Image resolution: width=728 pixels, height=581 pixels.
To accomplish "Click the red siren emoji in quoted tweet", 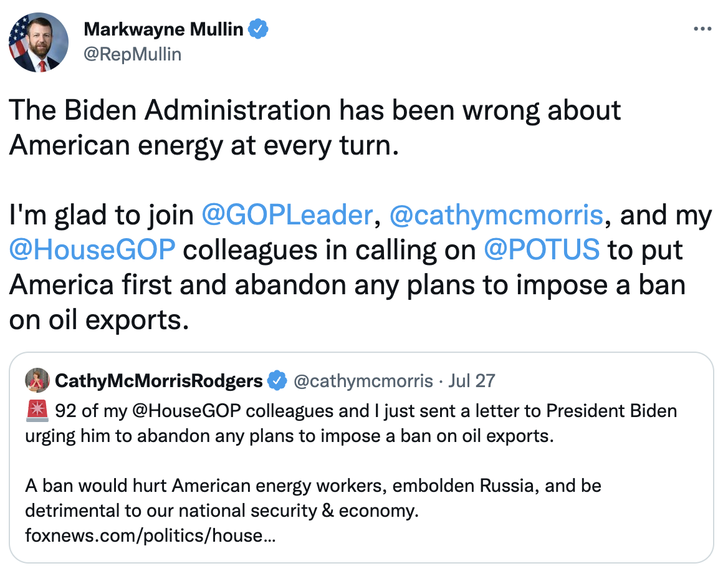I will click(x=37, y=411).
